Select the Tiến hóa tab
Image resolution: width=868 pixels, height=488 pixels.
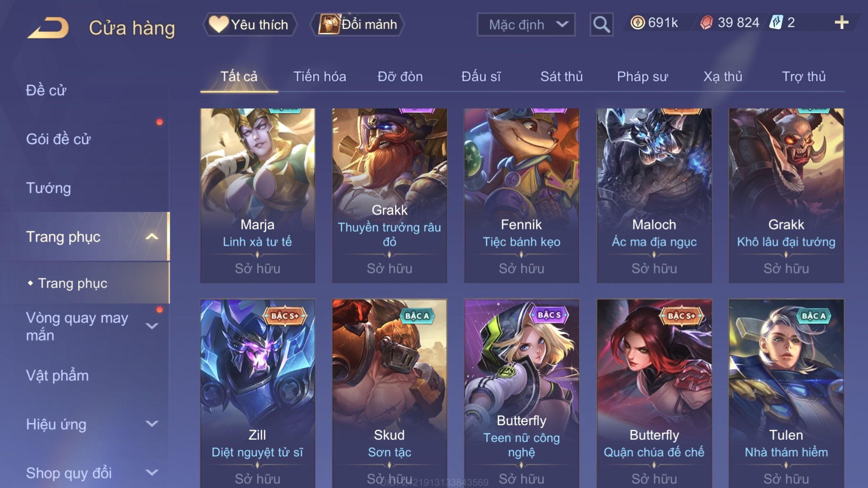click(320, 76)
